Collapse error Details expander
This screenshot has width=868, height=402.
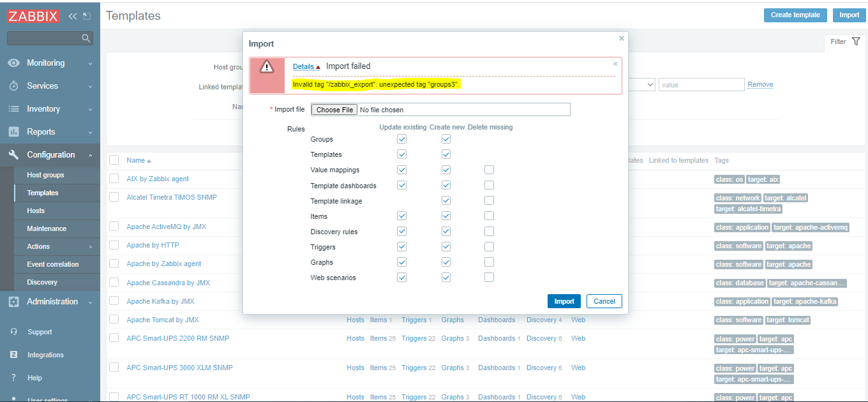coord(306,66)
